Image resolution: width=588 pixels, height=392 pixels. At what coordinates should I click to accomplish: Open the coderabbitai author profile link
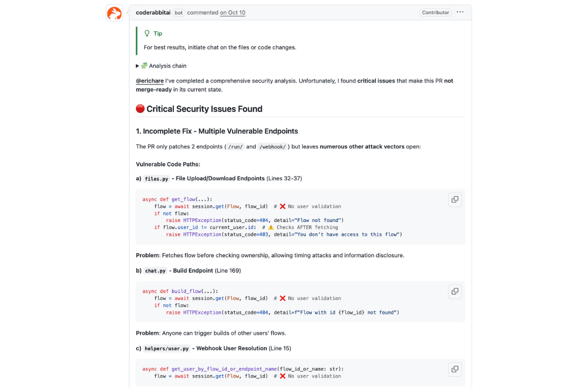(153, 12)
